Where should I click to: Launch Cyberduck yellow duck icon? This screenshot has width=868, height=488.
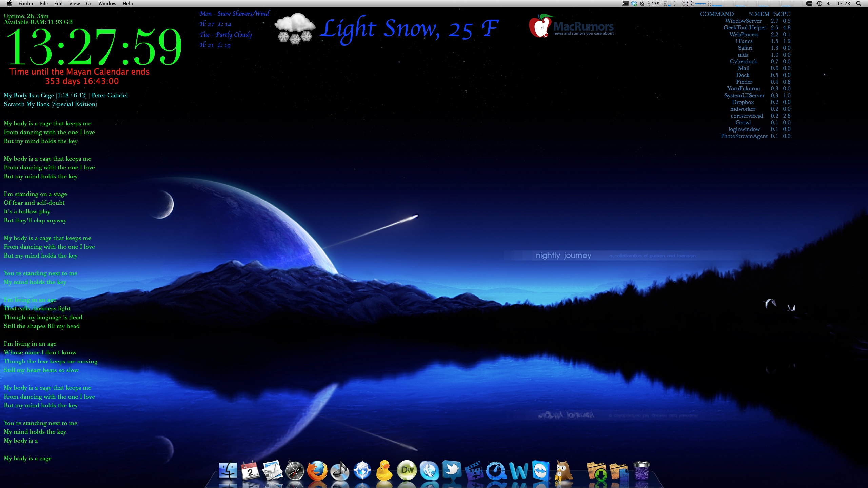pyautogui.click(x=384, y=470)
